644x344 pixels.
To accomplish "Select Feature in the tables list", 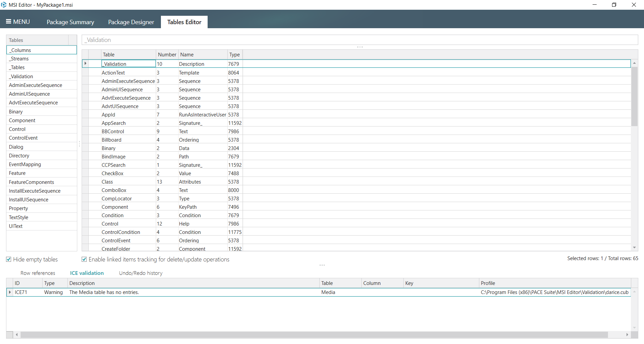I will click(x=42, y=173).
